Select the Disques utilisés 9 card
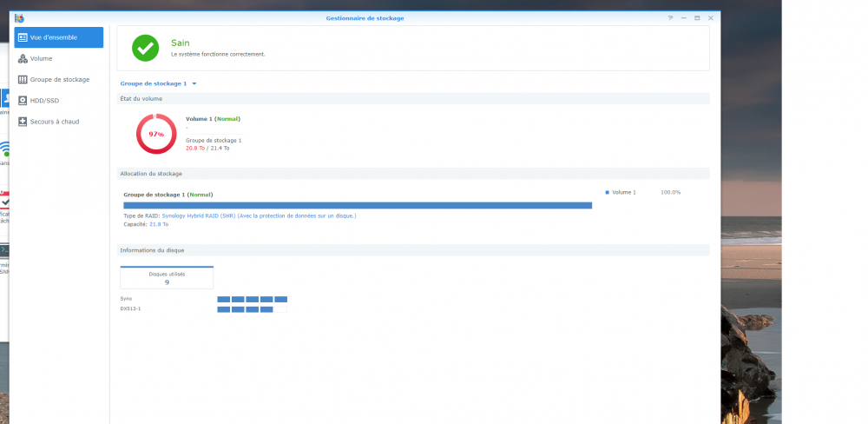This screenshot has width=868, height=424. [x=167, y=278]
